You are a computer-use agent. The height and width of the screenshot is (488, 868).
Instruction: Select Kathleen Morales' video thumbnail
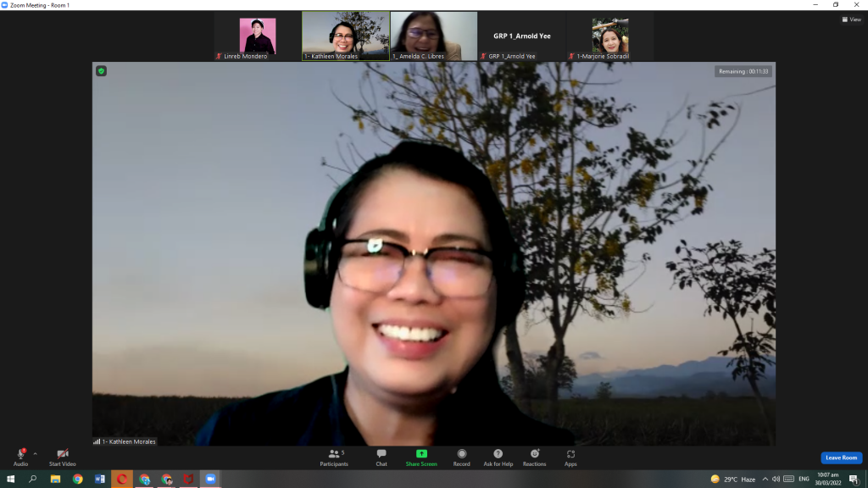346,36
